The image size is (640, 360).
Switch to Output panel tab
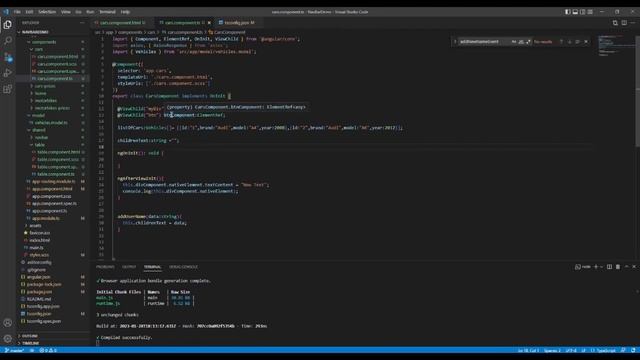(x=129, y=267)
